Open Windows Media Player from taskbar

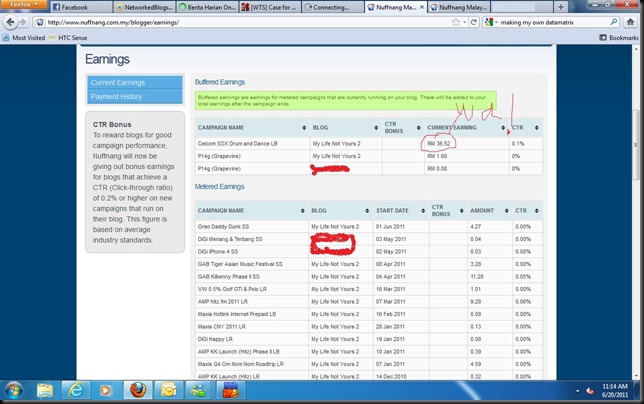click(105, 390)
